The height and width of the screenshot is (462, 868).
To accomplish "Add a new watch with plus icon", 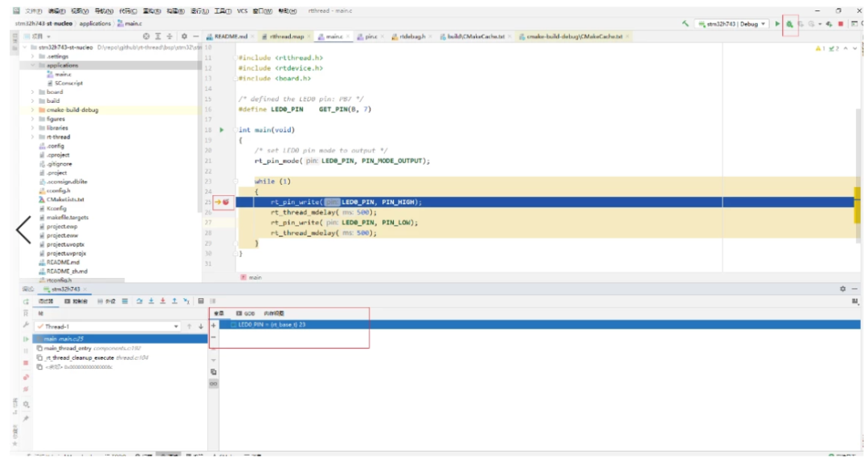I will click(x=213, y=325).
